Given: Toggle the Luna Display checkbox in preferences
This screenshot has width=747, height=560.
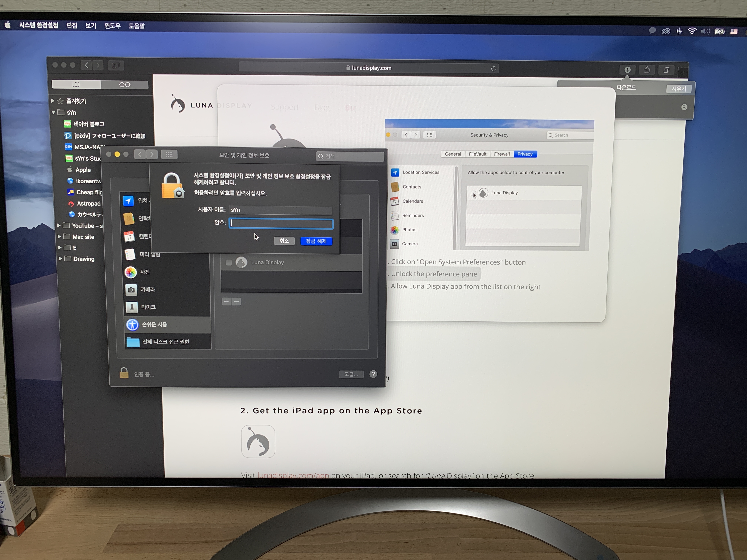Looking at the screenshot, I should (x=229, y=262).
